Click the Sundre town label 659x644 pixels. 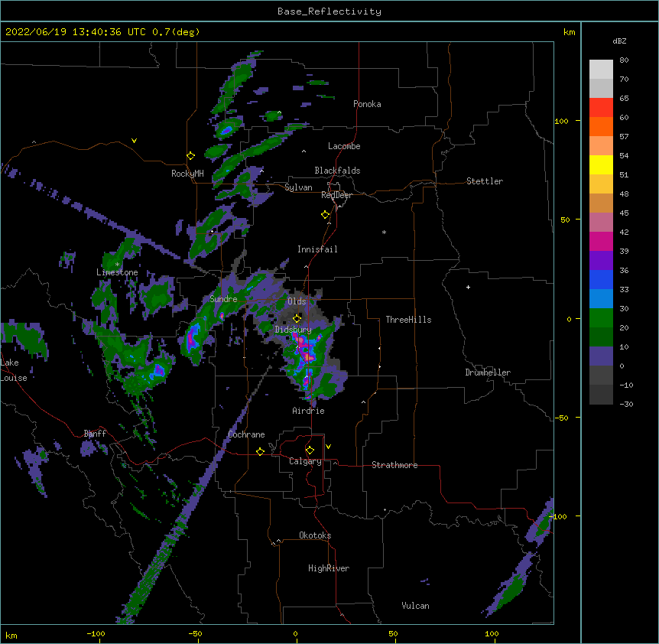(223, 299)
